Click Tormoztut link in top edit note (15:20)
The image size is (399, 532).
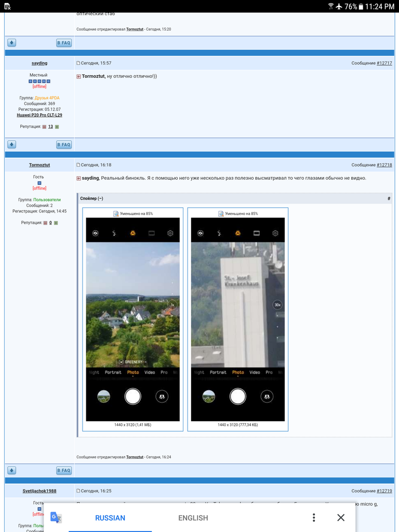(x=135, y=30)
